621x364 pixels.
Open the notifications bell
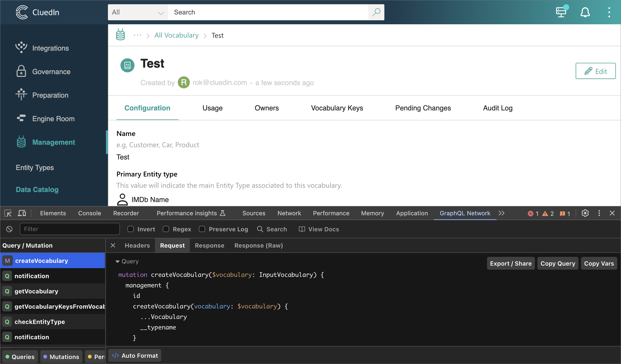(585, 12)
